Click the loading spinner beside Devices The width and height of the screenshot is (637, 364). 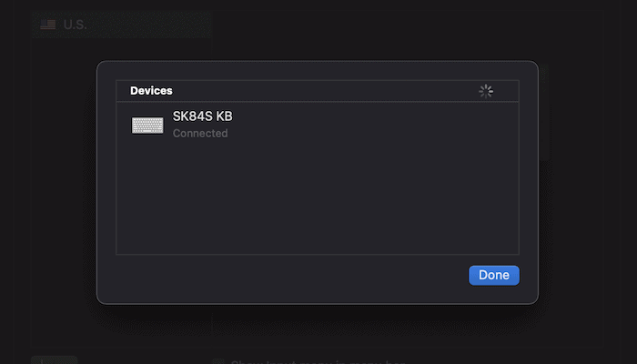[x=486, y=91]
